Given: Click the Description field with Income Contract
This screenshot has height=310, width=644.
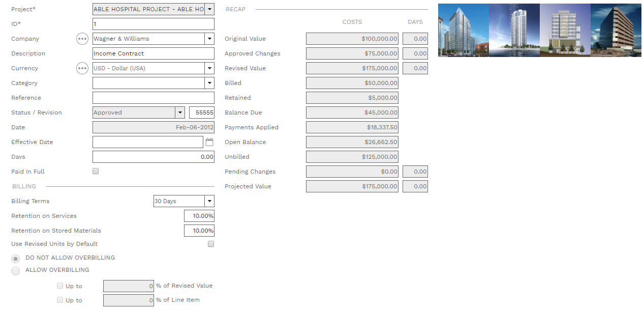Looking at the screenshot, I should coord(152,53).
